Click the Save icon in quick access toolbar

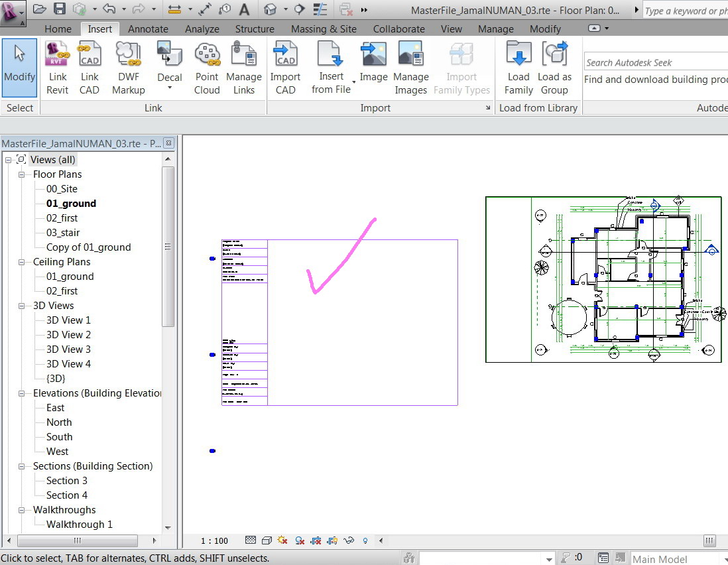60,9
